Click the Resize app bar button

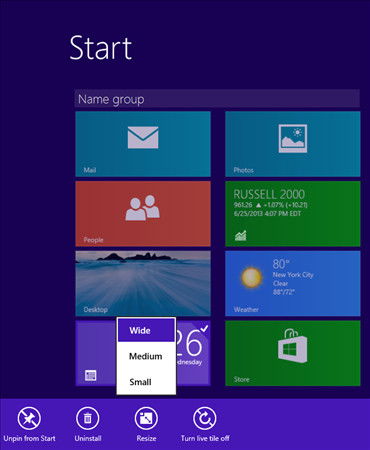[146, 424]
